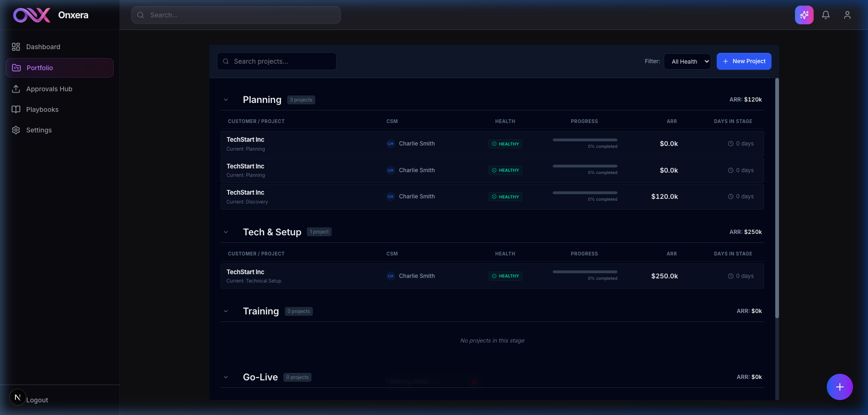The image size is (868, 415).
Task: Click Charlie Smith in Technical Setup row
Action: 416,276
